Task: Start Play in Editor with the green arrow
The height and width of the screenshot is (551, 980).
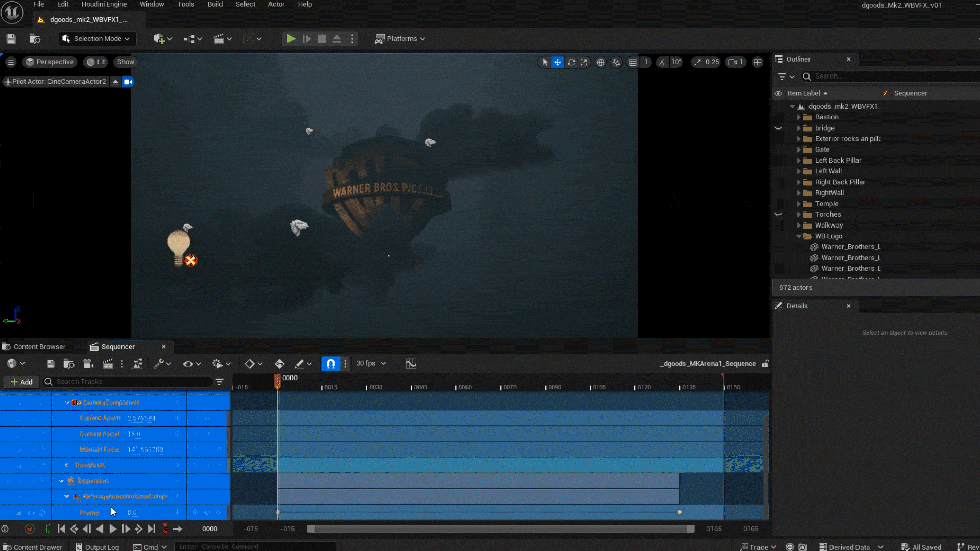Action: [291, 39]
